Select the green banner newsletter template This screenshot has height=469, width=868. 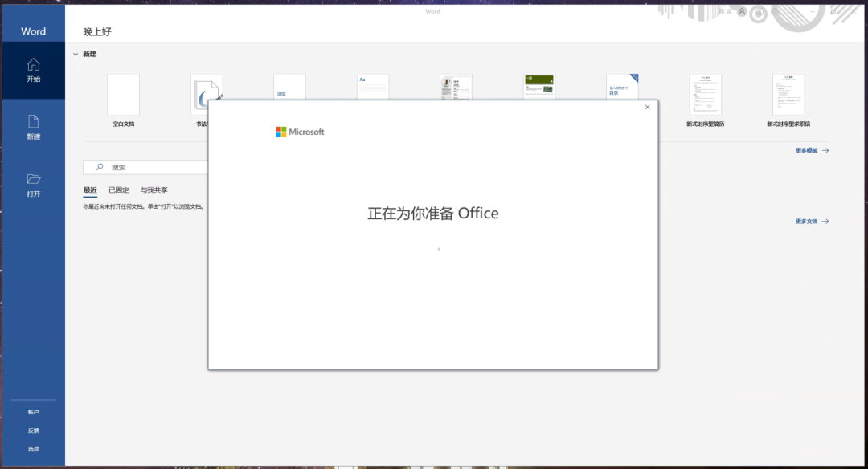(x=539, y=87)
